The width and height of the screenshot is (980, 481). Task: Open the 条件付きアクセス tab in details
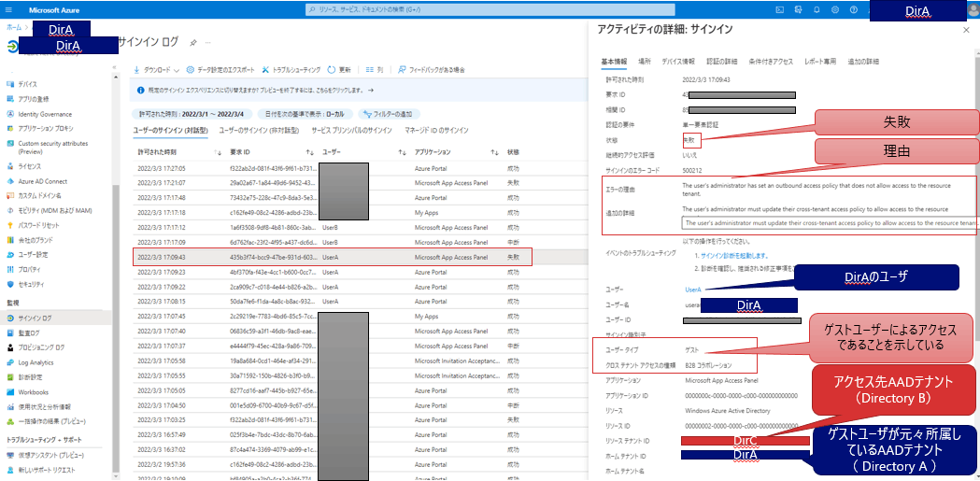[x=771, y=62]
